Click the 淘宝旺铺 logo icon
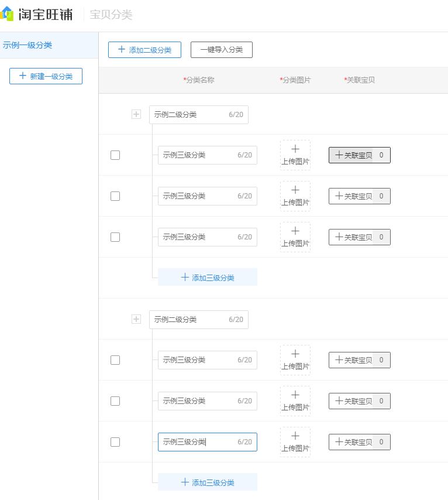Screen dimensions: 448x500 click(7, 13)
